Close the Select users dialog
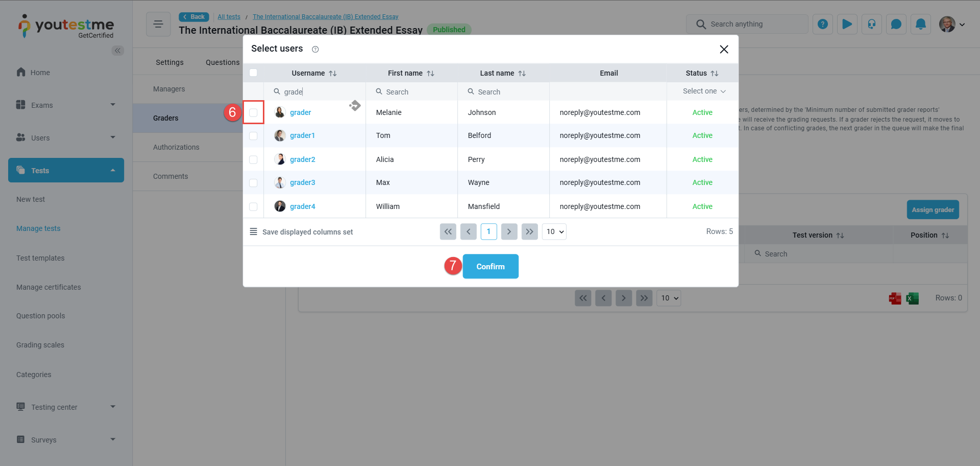 (x=724, y=49)
